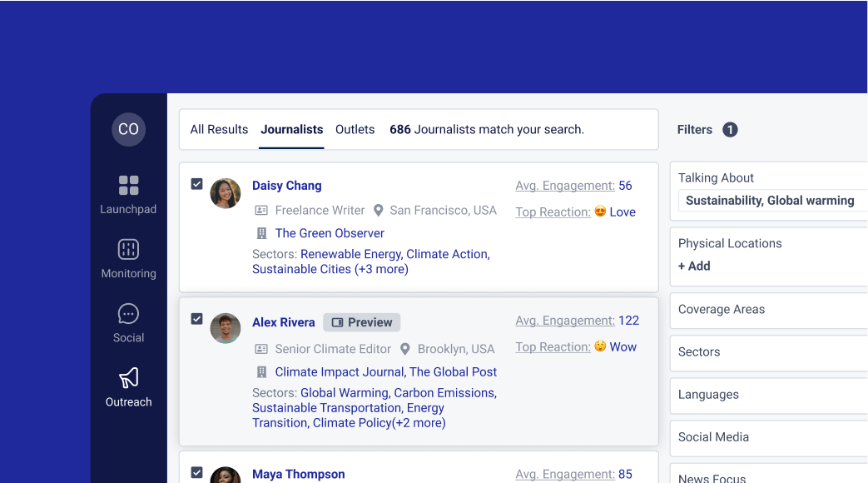This screenshot has height=483, width=868.
Task: Open the Monitoring sidebar icon
Action: [128, 249]
